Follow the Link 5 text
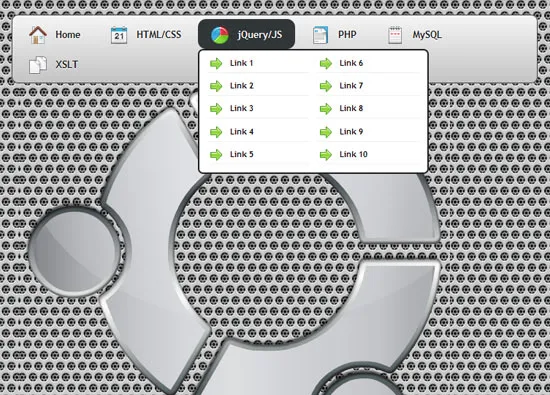Viewport: 550px width, 395px height. coord(242,154)
